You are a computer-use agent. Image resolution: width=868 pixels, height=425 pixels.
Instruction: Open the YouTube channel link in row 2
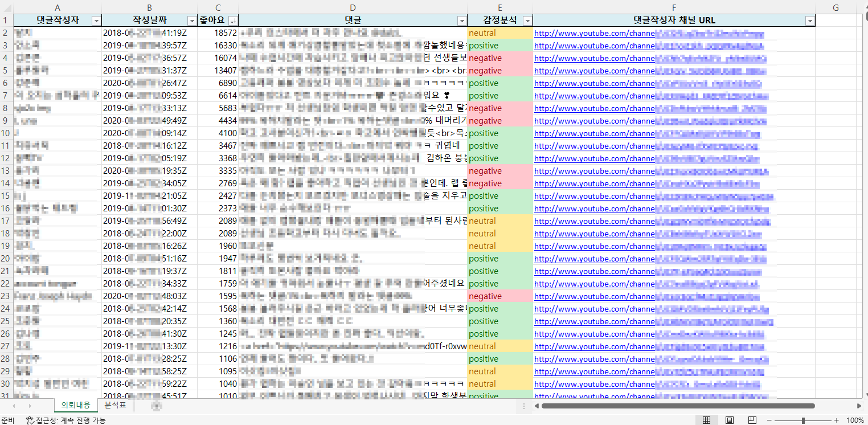(x=594, y=33)
